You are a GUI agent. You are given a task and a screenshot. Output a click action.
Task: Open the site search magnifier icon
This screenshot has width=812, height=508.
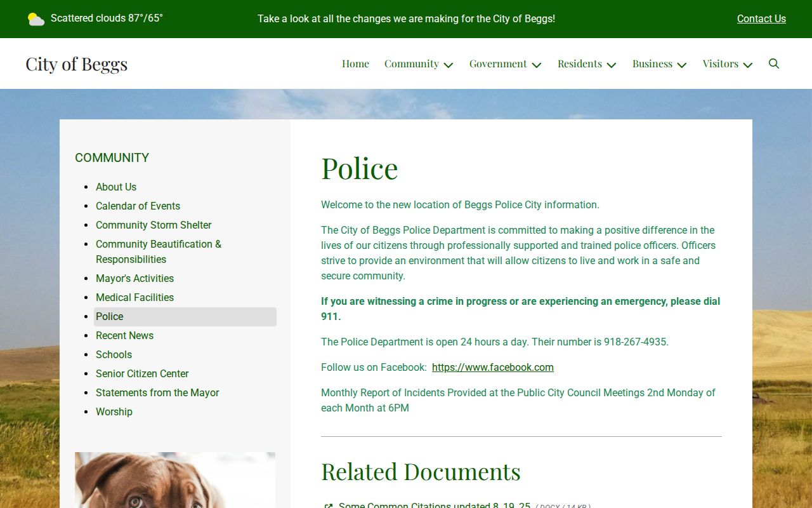(x=774, y=63)
